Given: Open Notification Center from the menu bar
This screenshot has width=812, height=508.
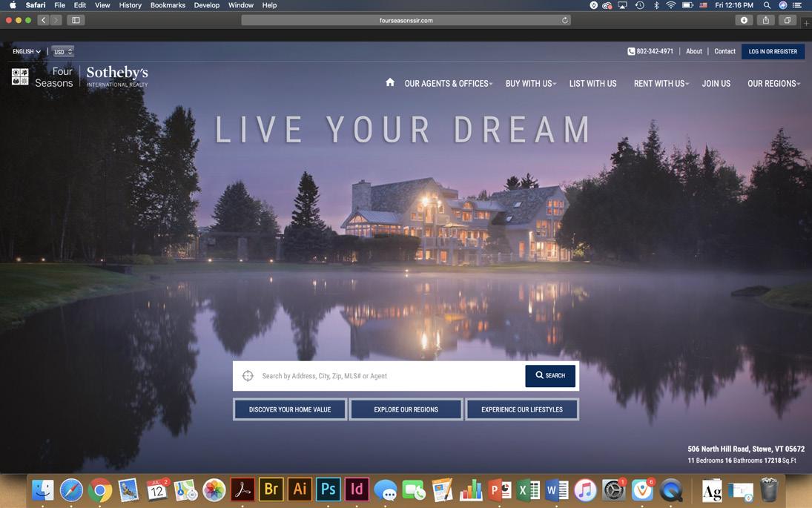Looking at the screenshot, I should click(797, 5).
